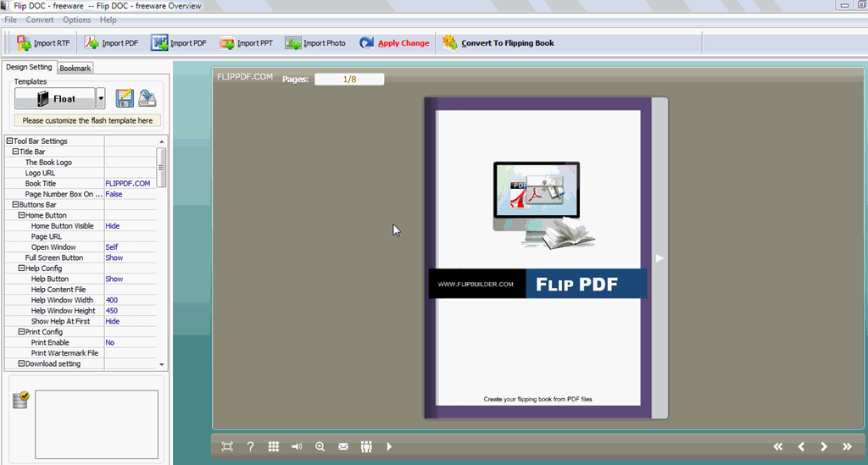The height and width of the screenshot is (465, 868).
Task: Go to previous page arrow
Action: click(x=801, y=446)
